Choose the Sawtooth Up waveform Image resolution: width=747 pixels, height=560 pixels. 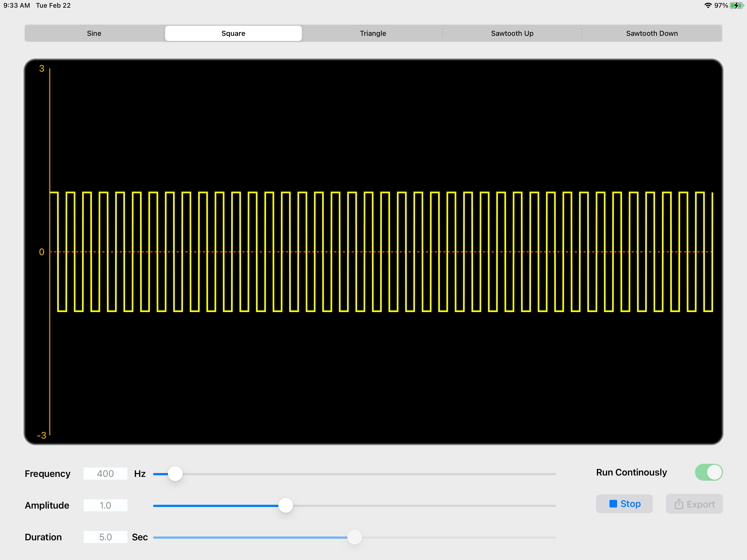(x=512, y=33)
